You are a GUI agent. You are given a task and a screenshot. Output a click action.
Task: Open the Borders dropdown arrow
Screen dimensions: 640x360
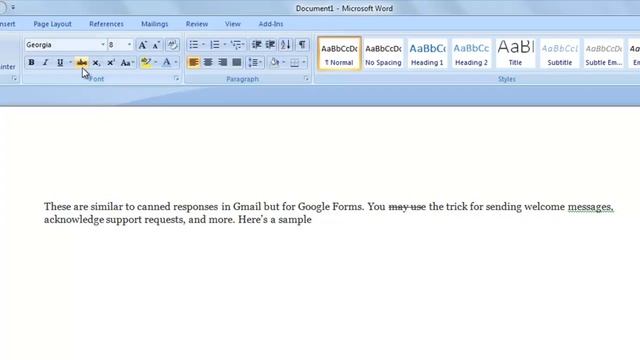coord(304,62)
